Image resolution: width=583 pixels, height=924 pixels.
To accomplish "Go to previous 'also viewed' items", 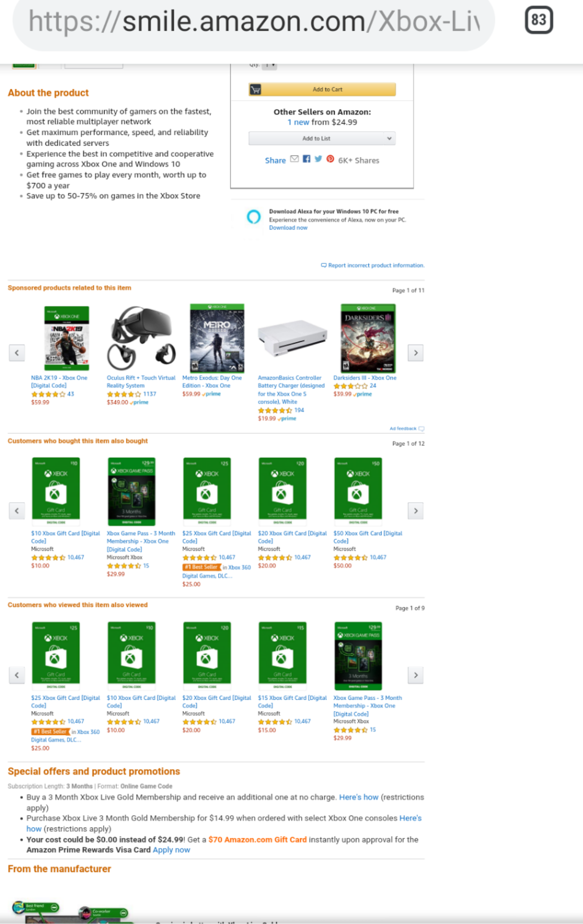I will pyautogui.click(x=17, y=675).
